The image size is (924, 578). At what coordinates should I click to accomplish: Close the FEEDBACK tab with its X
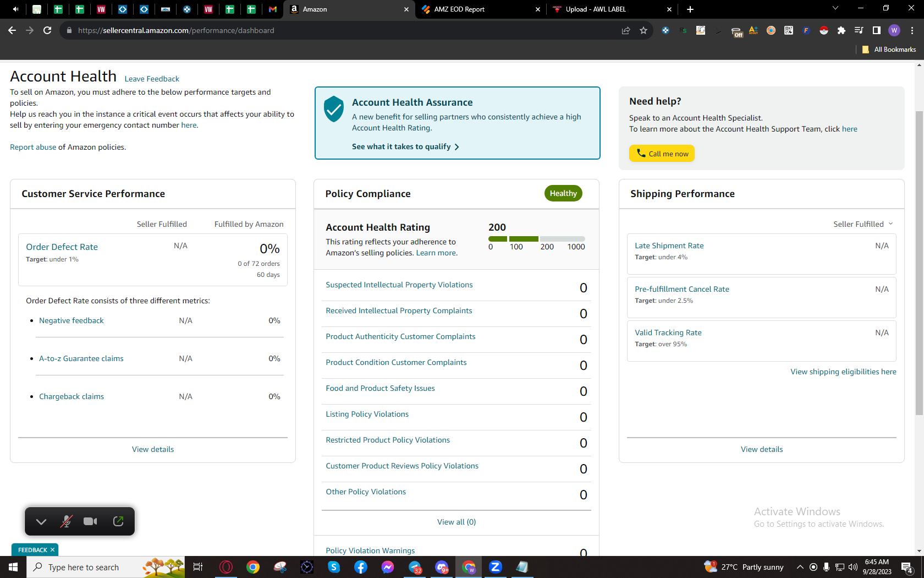click(x=53, y=550)
